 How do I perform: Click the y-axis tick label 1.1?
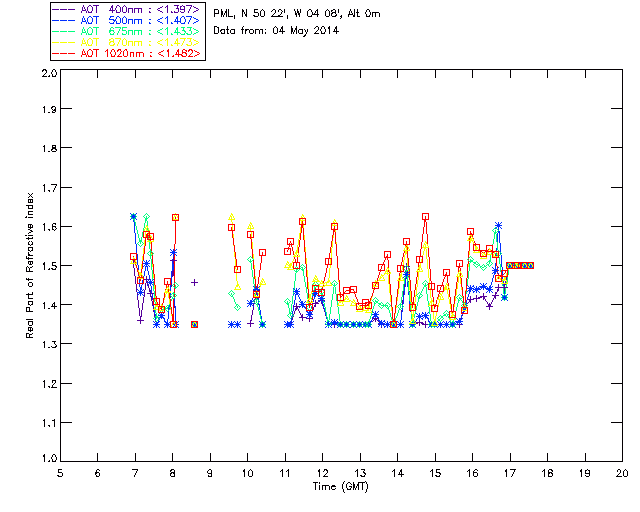coord(49,423)
